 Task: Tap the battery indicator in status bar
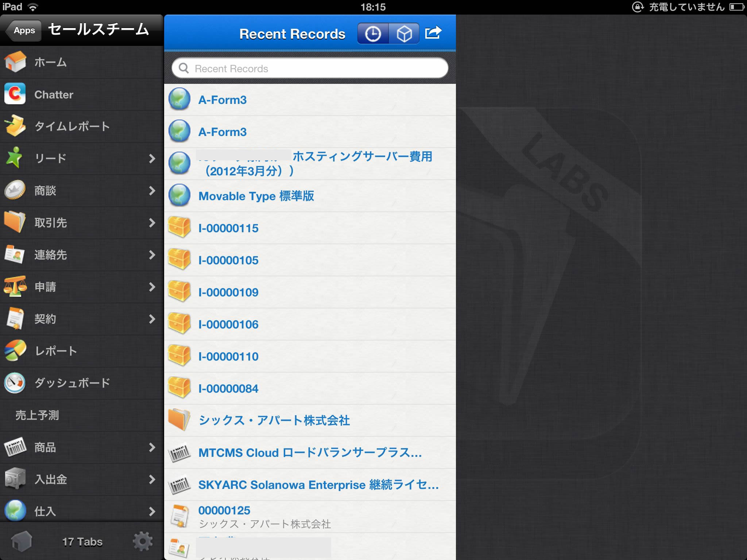pyautogui.click(x=736, y=7)
